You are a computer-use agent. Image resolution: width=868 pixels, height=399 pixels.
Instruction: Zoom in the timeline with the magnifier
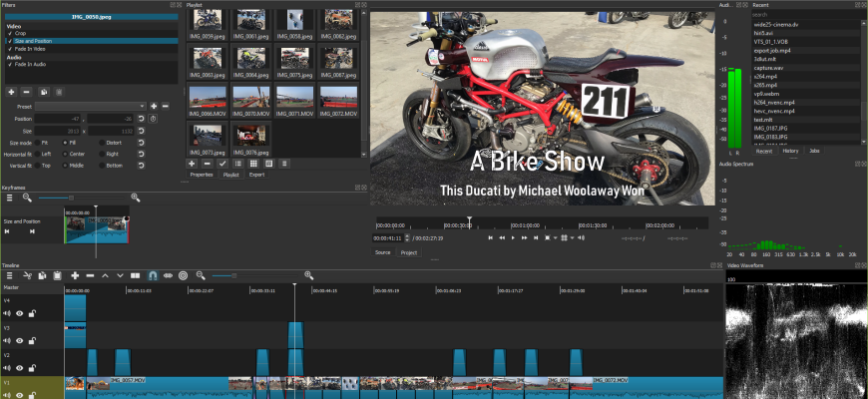309,275
